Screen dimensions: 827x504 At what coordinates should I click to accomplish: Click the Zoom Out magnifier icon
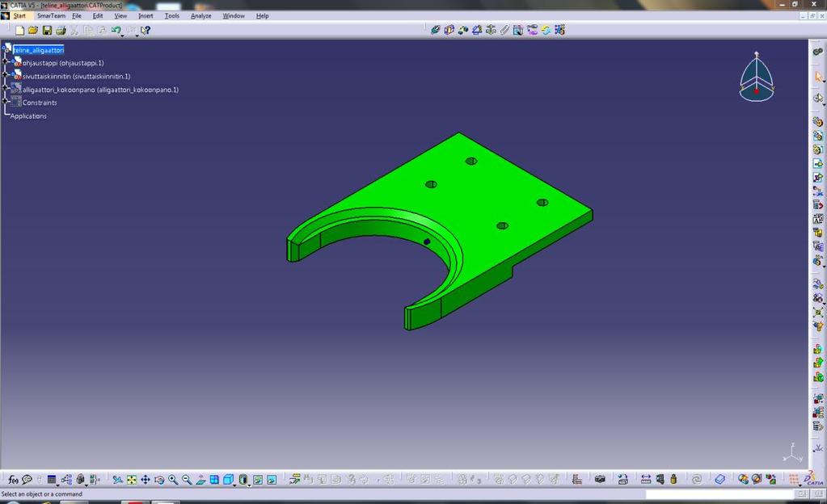pos(187,479)
